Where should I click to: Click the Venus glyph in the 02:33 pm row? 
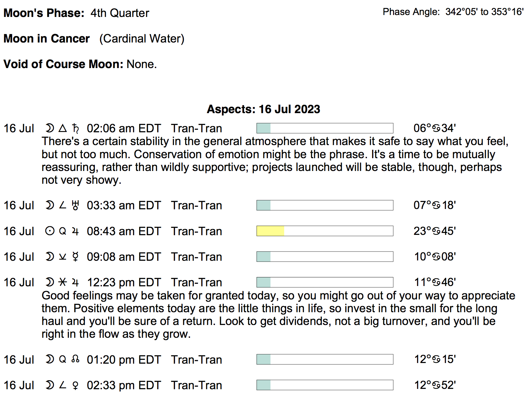coord(75,385)
